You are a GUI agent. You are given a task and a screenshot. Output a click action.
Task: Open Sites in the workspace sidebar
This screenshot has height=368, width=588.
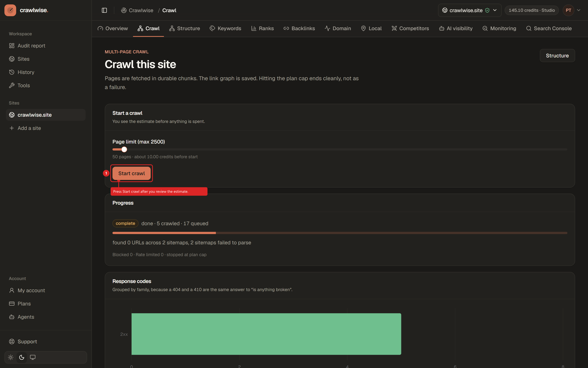[x=46, y=59]
